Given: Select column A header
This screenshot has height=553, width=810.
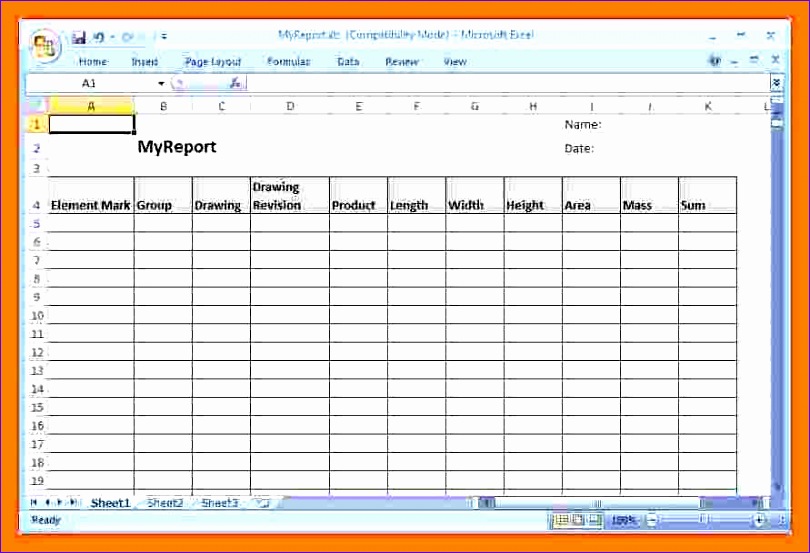Looking at the screenshot, I should pyautogui.click(x=91, y=106).
